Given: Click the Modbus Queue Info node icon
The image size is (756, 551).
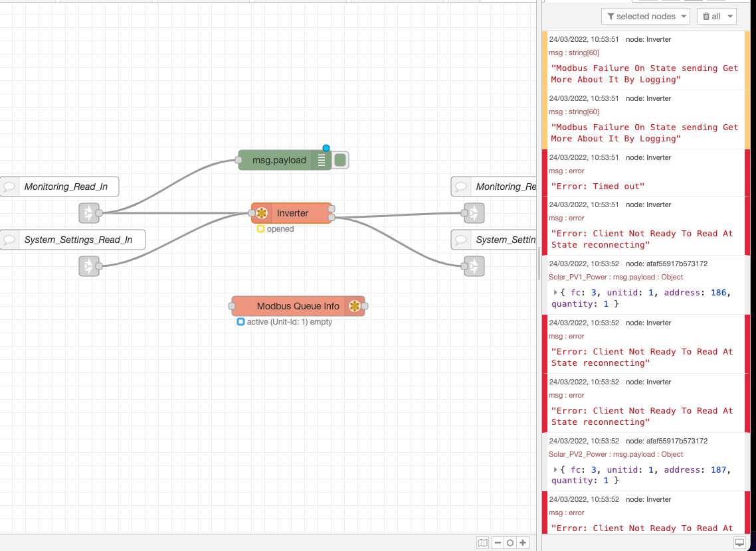Looking at the screenshot, I should pos(355,306).
